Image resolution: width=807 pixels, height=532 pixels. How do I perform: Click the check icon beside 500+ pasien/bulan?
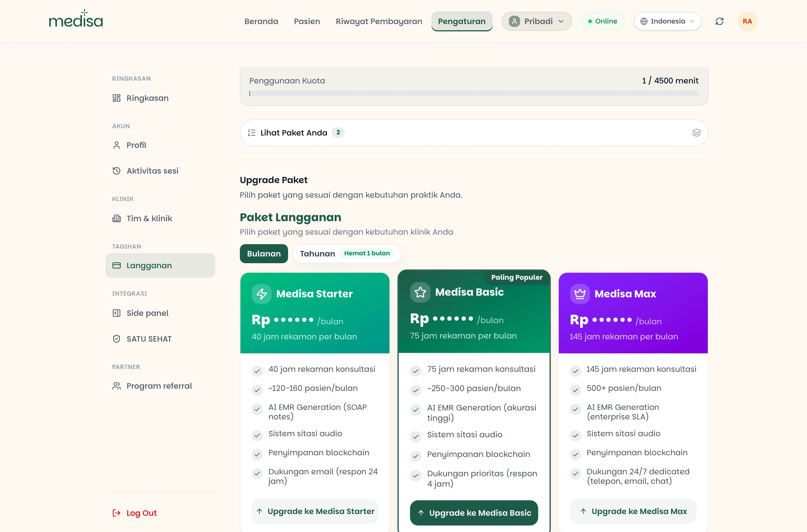(x=576, y=390)
